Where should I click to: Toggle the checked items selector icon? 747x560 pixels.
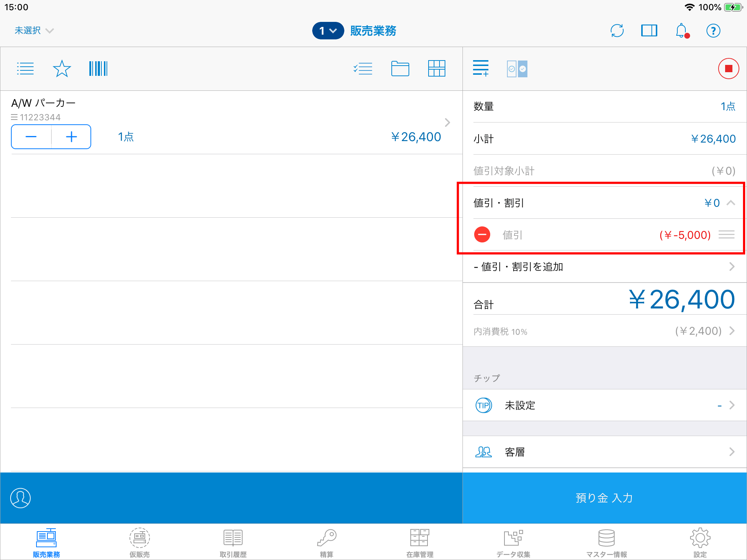(x=517, y=69)
